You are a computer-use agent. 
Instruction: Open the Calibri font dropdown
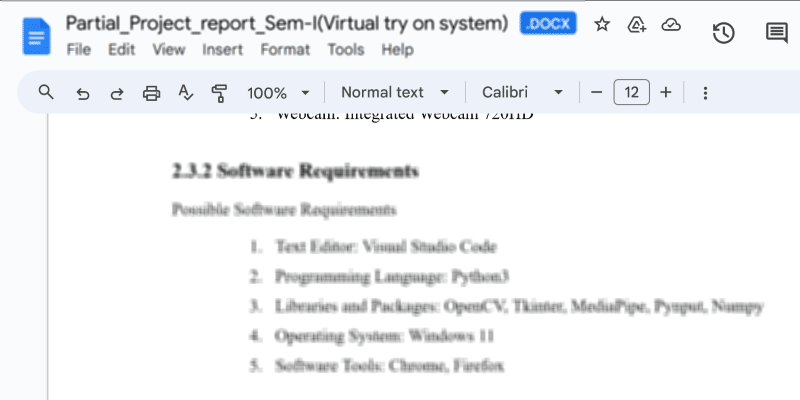click(522, 93)
